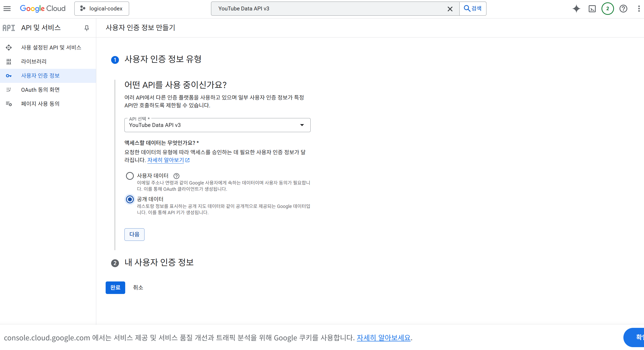
Task: Activate the Cloud Shell terminal icon
Action: coord(592,9)
